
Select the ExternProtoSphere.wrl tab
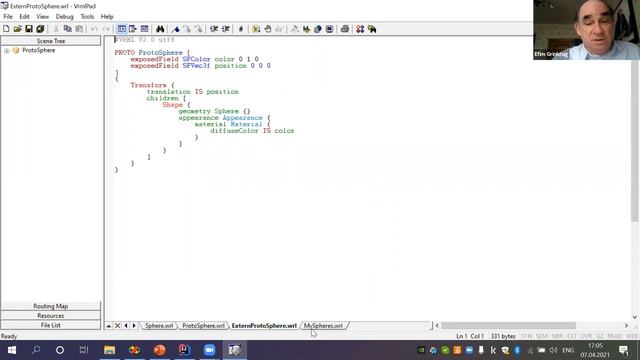[264, 326]
